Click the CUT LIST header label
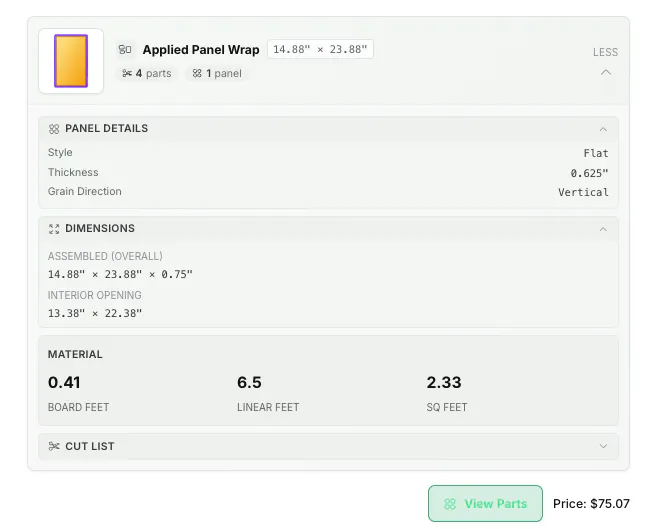Screen dimensions: 648x529 coord(90,446)
